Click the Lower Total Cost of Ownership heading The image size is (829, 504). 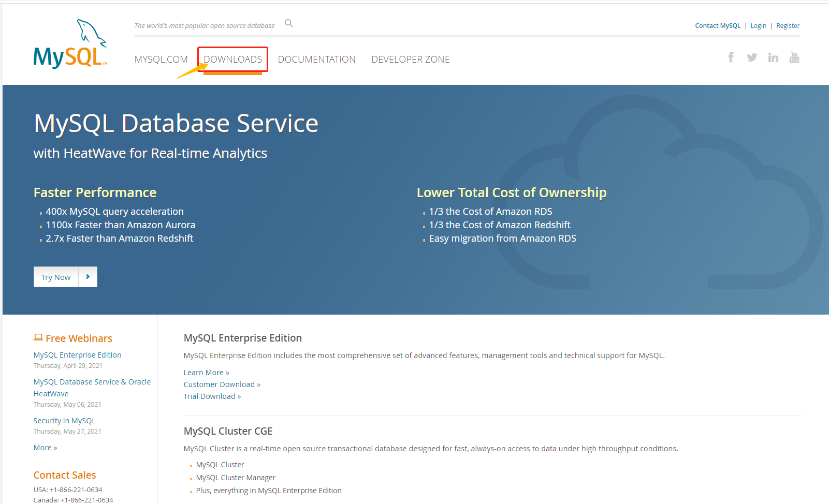click(512, 192)
